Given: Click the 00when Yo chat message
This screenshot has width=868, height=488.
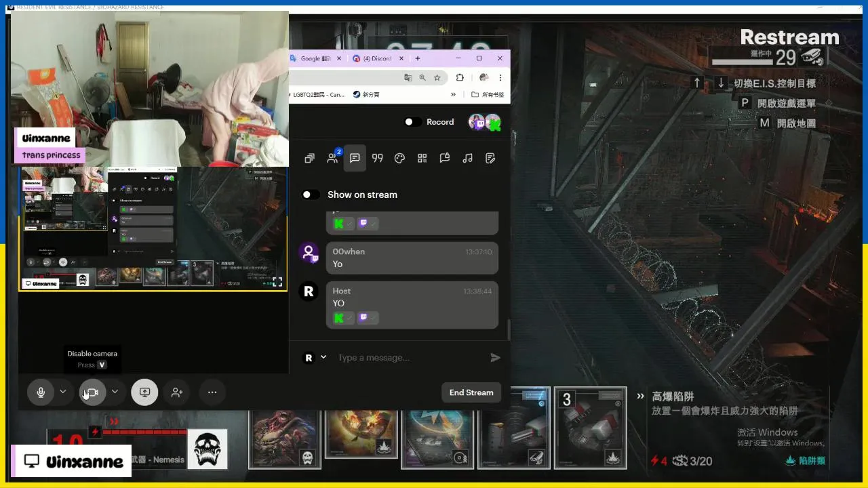Looking at the screenshot, I should [412, 258].
